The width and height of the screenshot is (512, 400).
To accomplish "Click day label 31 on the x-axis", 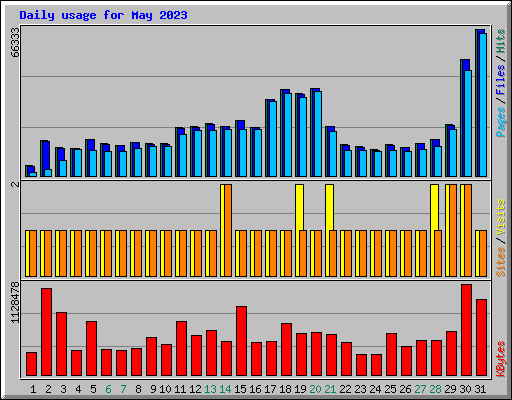I will (x=480, y=389).
